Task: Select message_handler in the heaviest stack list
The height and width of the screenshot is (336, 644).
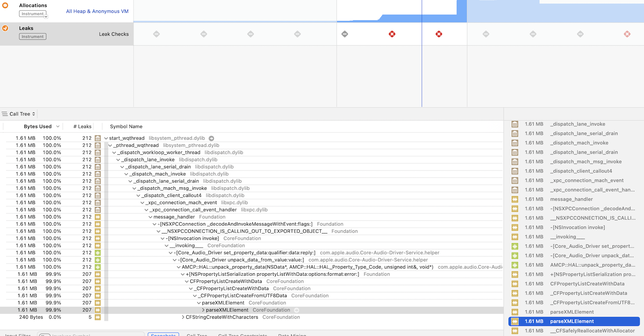Action: click(x=571, y=199)
